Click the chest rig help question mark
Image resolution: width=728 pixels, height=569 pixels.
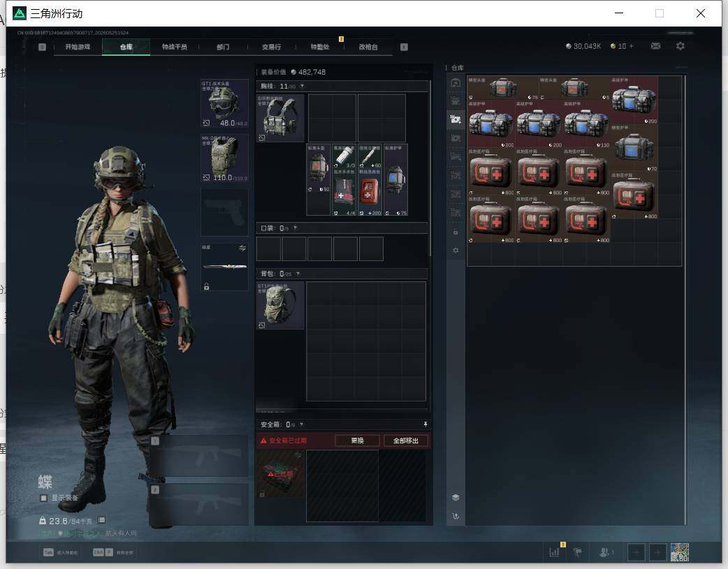click(x=302, y=87)
